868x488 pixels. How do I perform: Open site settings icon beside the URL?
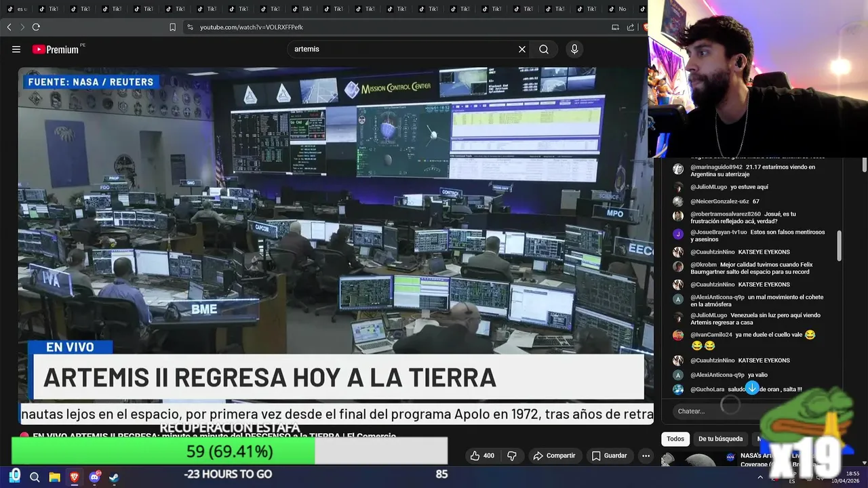[190, 27]
